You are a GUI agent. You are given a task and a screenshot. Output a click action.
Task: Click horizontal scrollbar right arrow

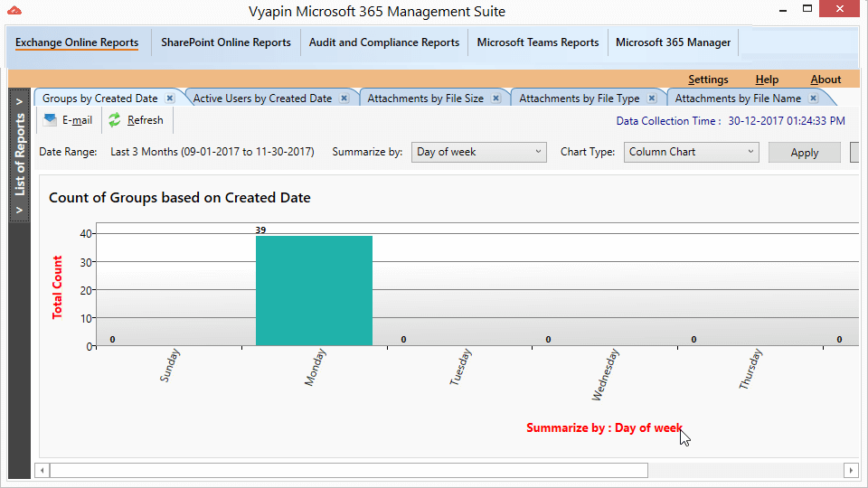pos(852,470)
